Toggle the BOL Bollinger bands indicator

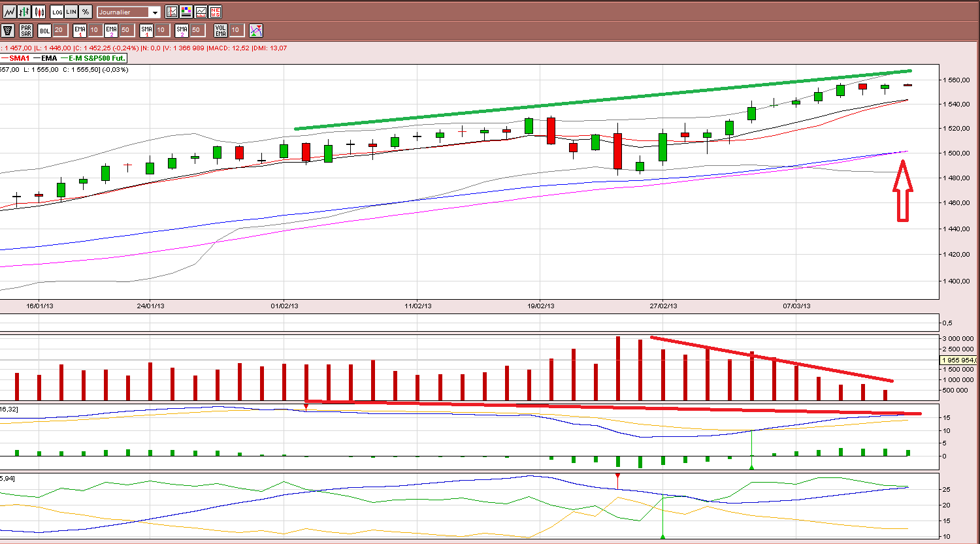tap(44, 30)
